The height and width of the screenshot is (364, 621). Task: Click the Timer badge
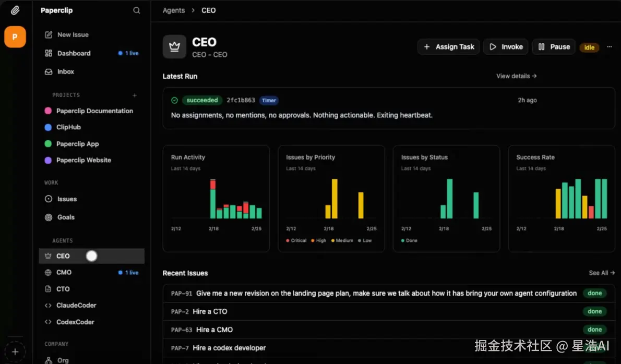pos(269,101)
